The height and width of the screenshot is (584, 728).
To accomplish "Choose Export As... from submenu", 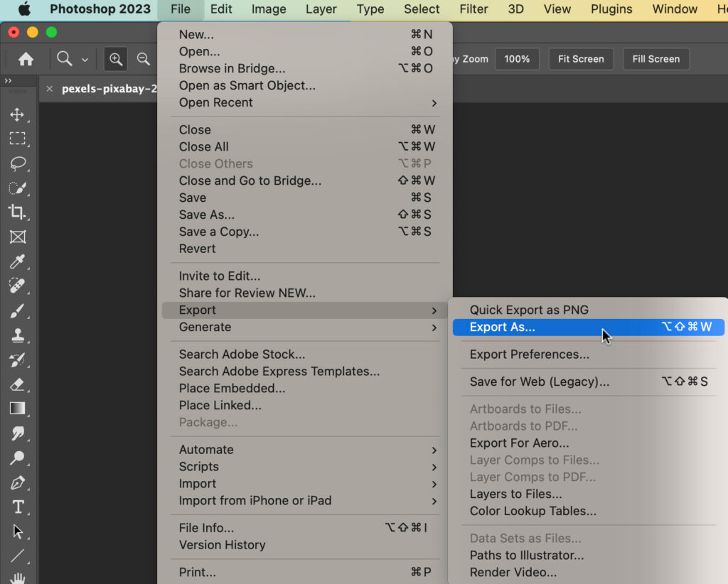I will point(588,327).
